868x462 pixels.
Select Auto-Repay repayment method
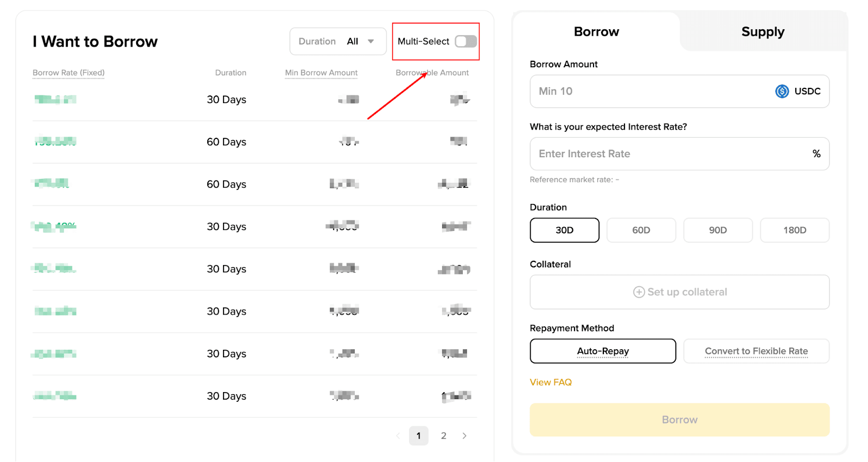click(x=603, y=351)
